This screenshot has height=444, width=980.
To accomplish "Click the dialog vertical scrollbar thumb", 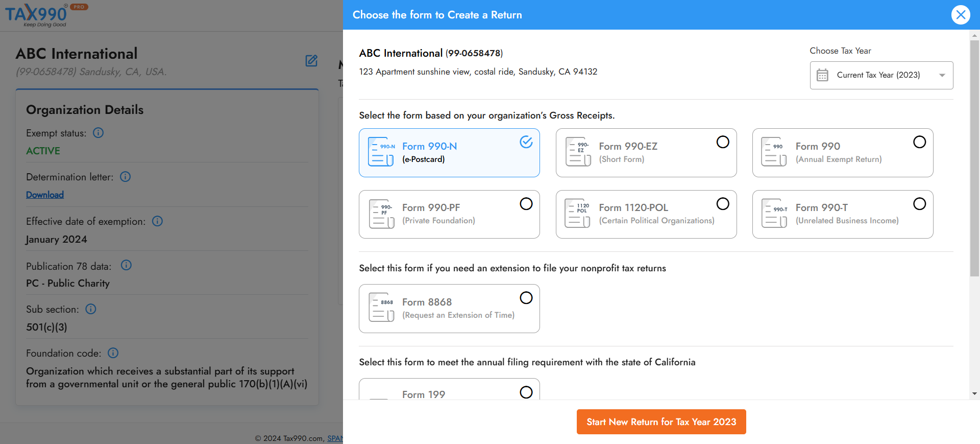I will (974, 158).
